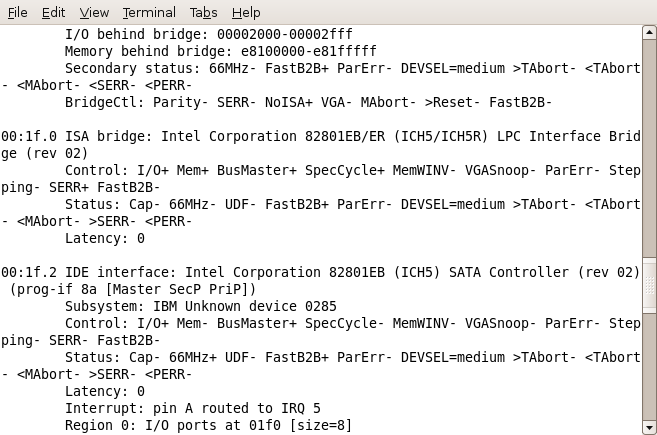Click the Memory behind bridge line
Image resolution: width=657 pixels, height=435 pixels.
tap(221, 51)
